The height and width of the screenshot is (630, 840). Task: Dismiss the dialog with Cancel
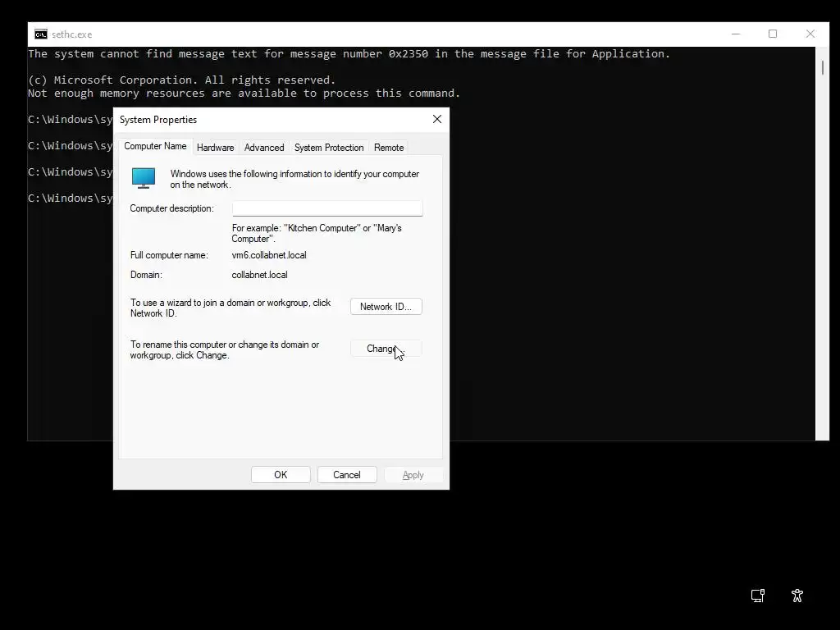(x=347, y=475)
